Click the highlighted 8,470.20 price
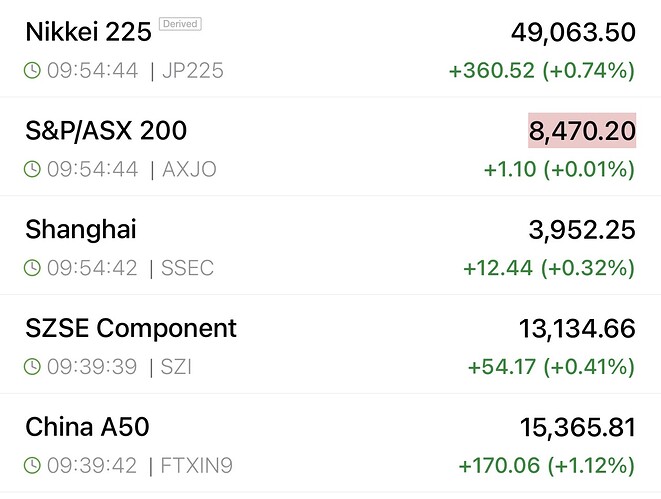 point(581,131)
